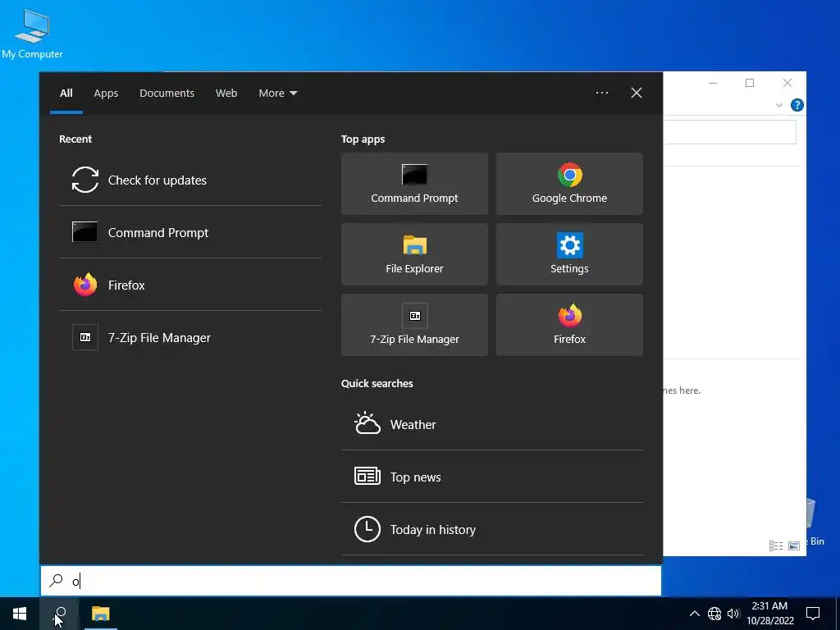Open Help in the background window
The image size is (840, 630).
point(797,105)
